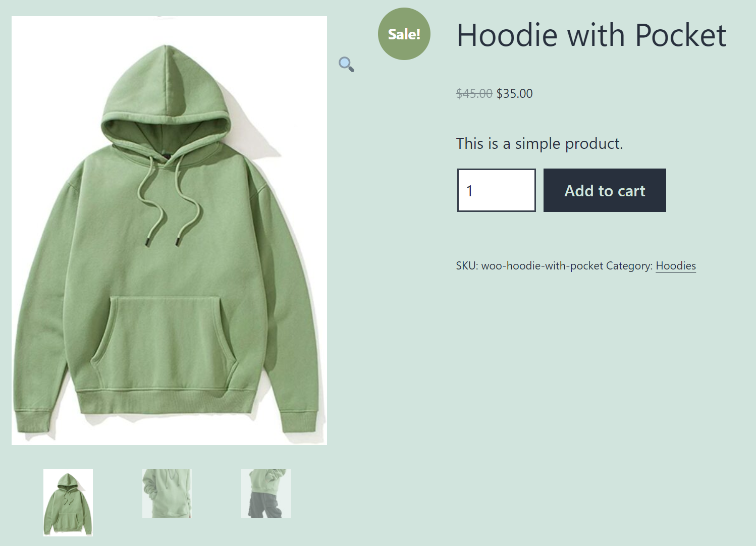
Task: Click the Add to cart button
Action: 605,190
